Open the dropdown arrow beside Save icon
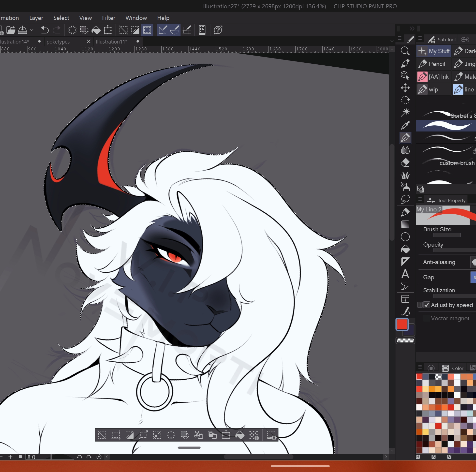 [31, 30]
